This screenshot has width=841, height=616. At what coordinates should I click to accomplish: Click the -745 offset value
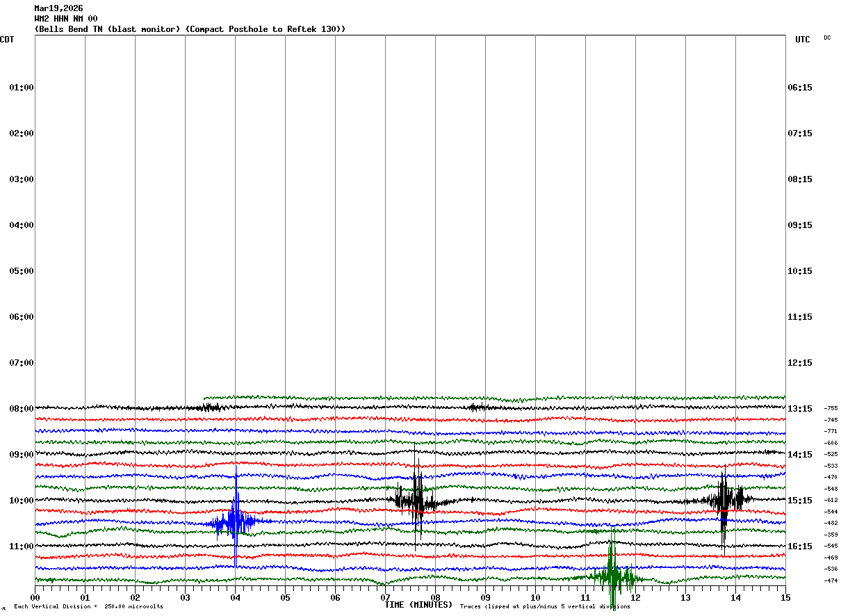tap(831, 420)
